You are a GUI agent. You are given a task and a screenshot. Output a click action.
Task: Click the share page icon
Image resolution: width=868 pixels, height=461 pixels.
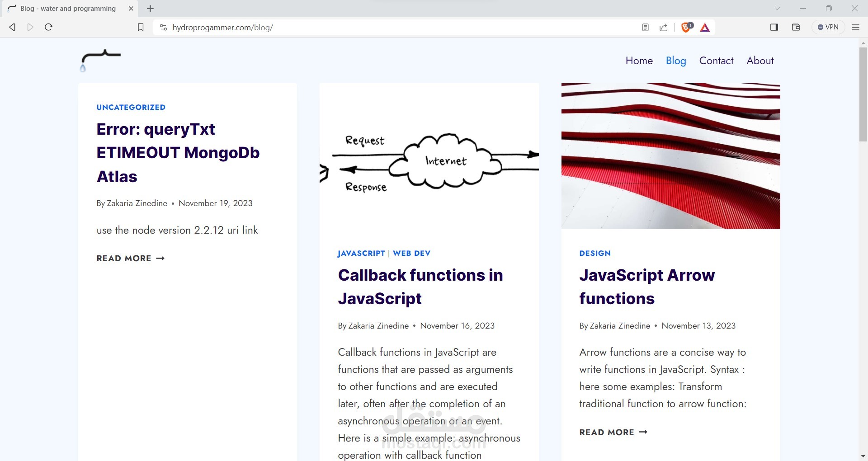(x=664, y=28)
